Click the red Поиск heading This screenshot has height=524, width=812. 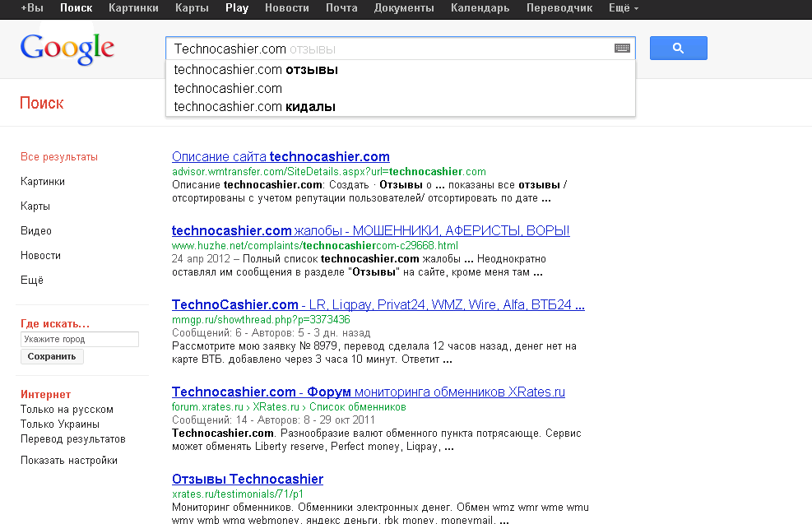point(41,103)
